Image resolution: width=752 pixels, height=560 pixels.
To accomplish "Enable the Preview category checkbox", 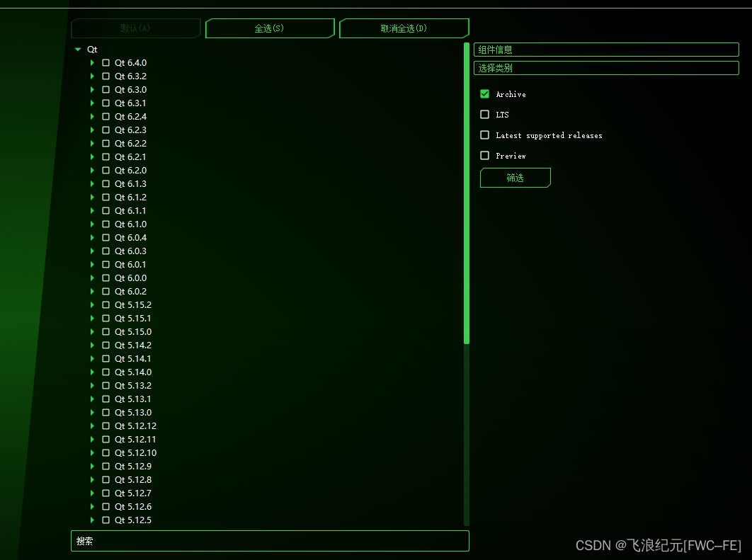I will (x=485, y=155).
